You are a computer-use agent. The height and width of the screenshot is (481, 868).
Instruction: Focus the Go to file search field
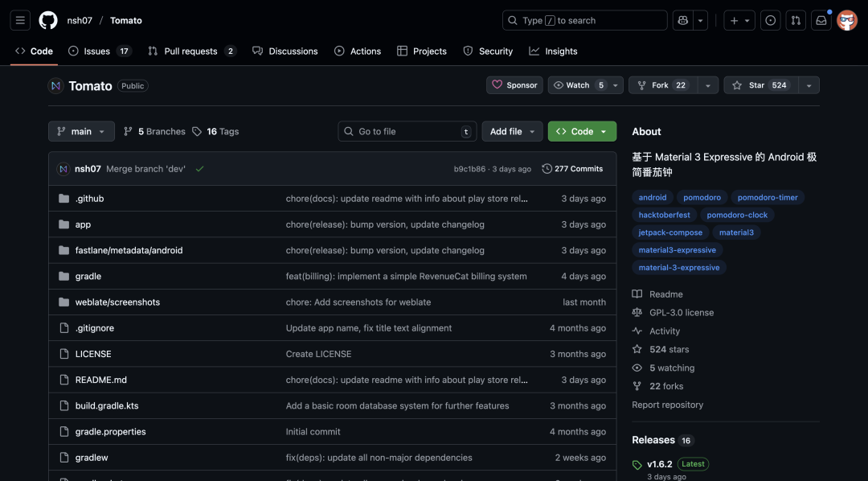point(407,131)
